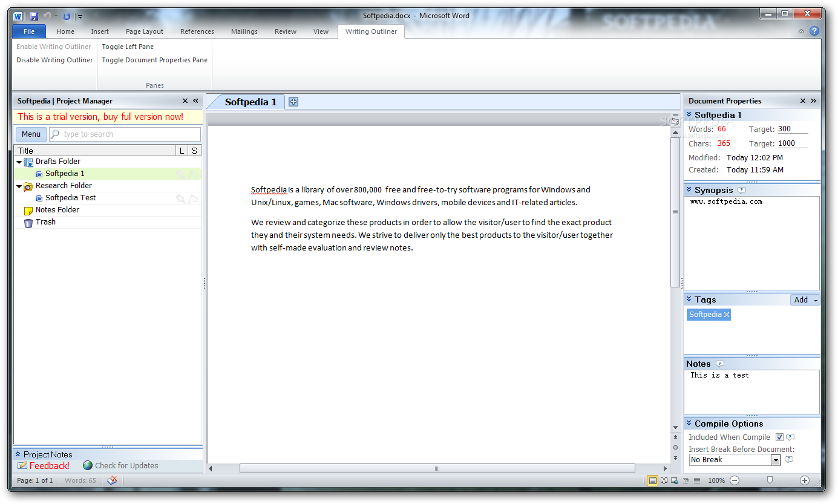Select Softpedia Test document in tree
Screen dimensions: 838x504
70,198
